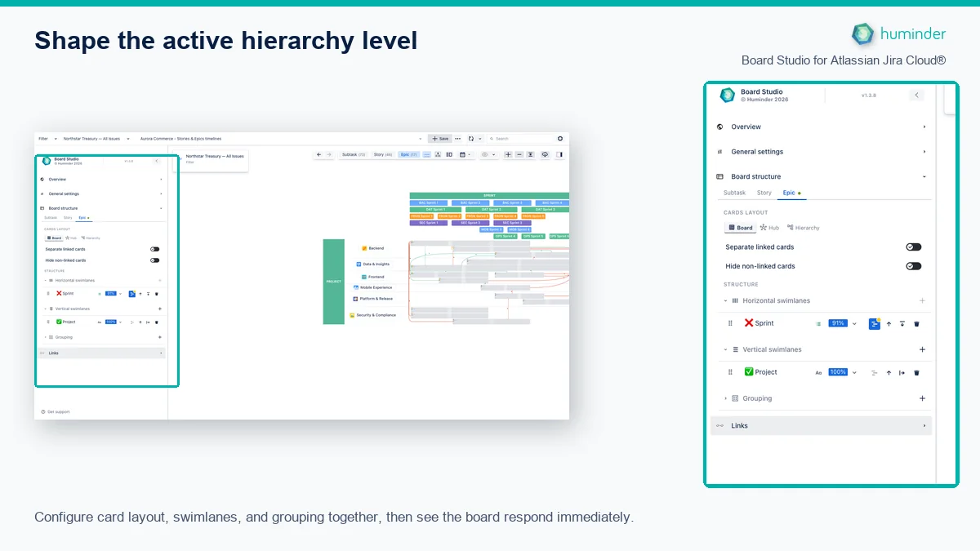This screenshot has width=980, height=551.
Task: Click the hierarchy tree icon in board toolbar
Action: tap(438, 154)
